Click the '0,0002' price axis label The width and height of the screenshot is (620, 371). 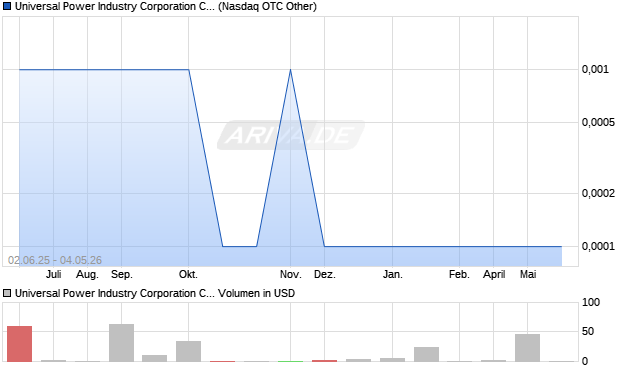pos(598,193)
